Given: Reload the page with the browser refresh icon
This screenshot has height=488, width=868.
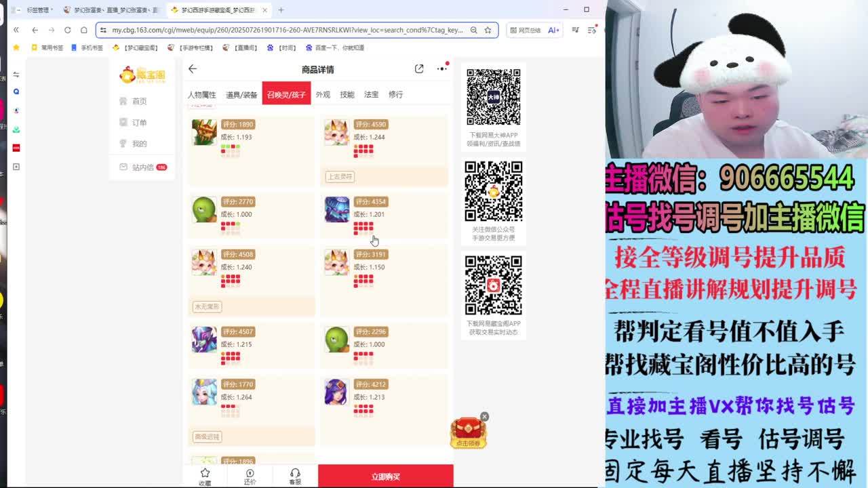Looking at the screenshot, I should pyautogui.click(x=67, y=30).
